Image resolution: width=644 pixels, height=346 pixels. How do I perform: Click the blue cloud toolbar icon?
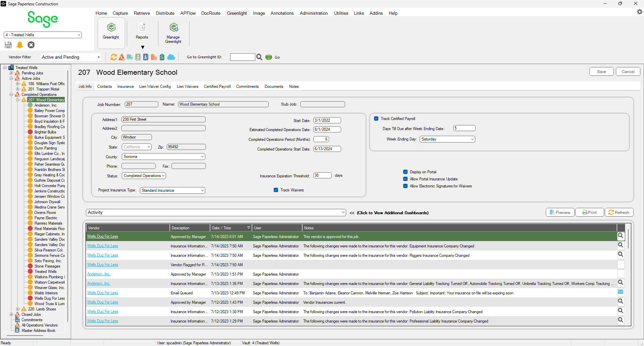[x=171, y=57]
